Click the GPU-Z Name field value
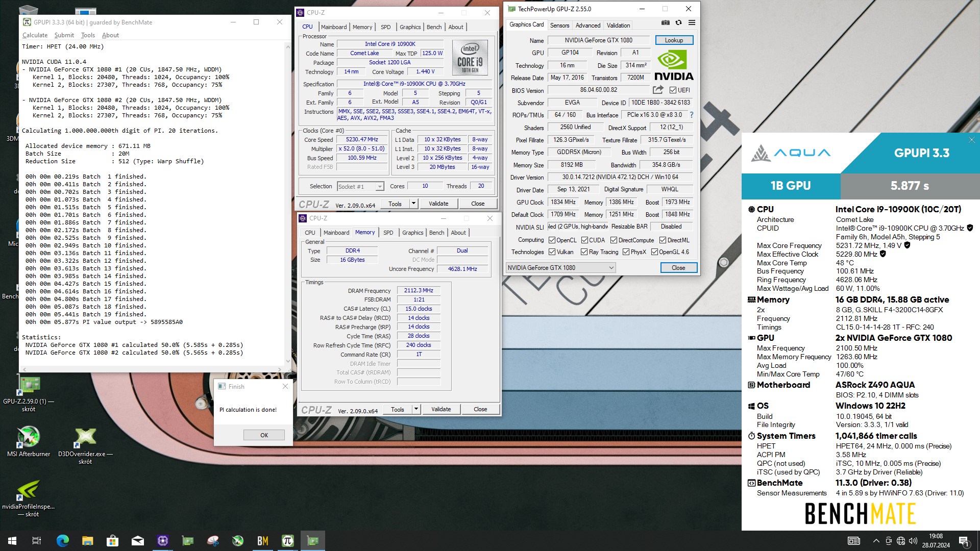 tap(598, 40)
